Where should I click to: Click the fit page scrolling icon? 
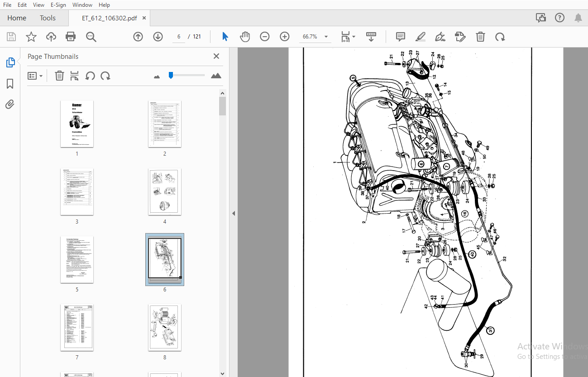(x=345, y=37)
